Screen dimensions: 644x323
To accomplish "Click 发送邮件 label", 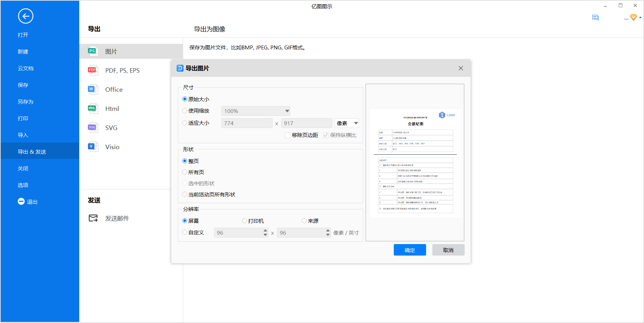I will (117, 218).
